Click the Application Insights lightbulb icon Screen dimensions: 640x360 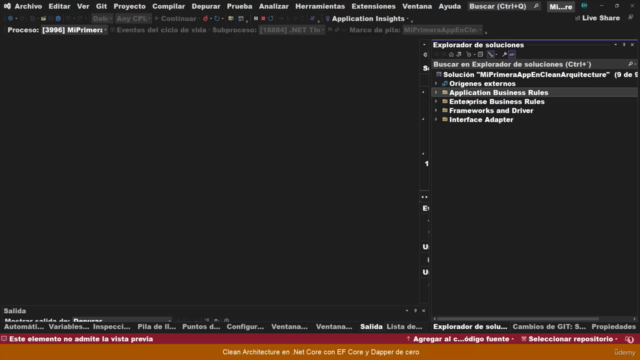[x=327, y=18]
